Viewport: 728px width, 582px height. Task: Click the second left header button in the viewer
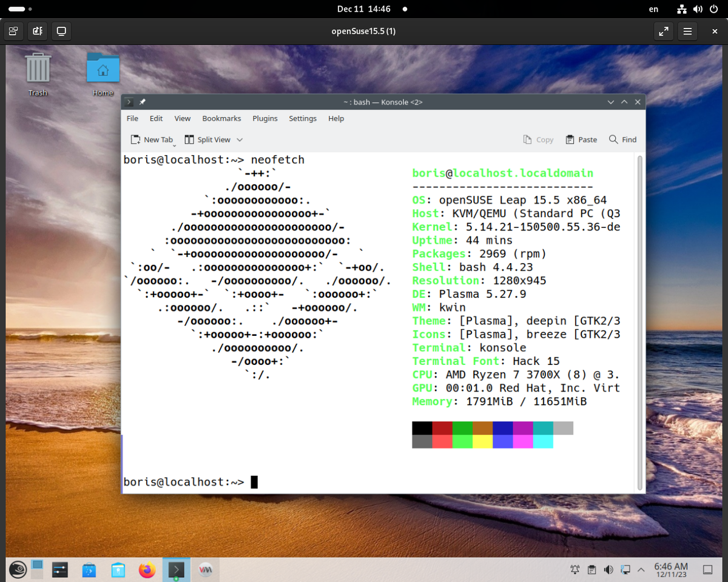coord(37,31)
